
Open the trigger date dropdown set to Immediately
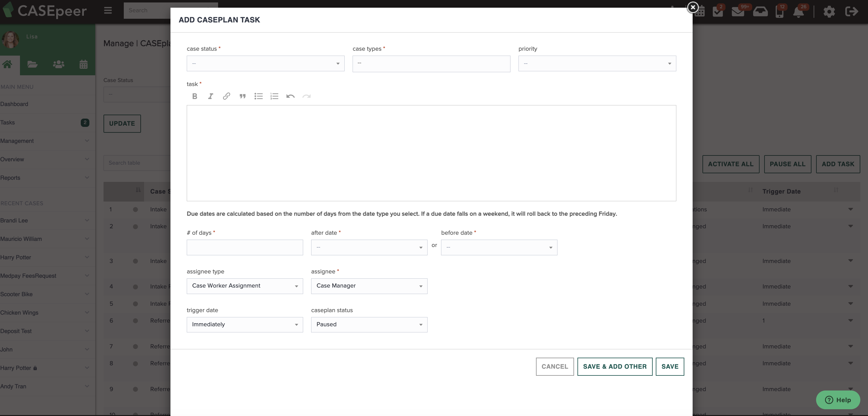point(244,325)
